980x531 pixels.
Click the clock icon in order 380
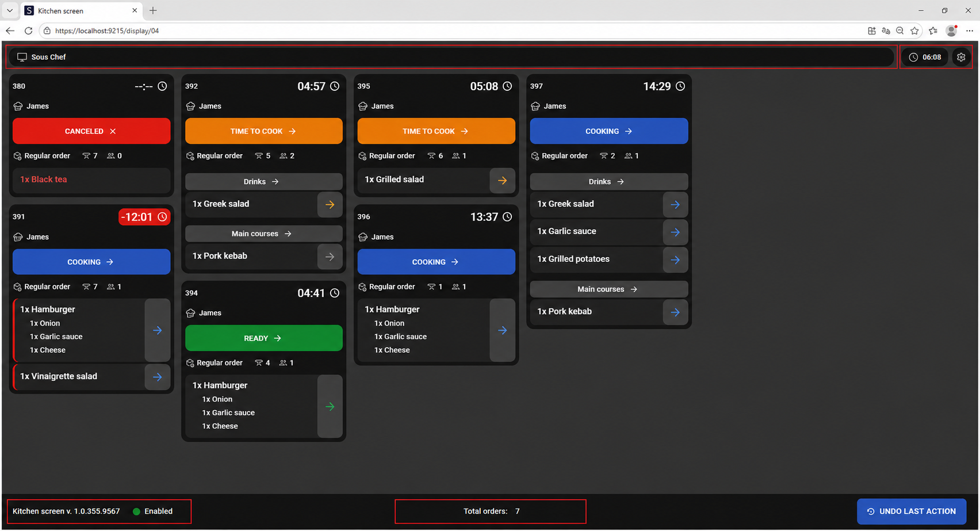(x=162, y=86)
